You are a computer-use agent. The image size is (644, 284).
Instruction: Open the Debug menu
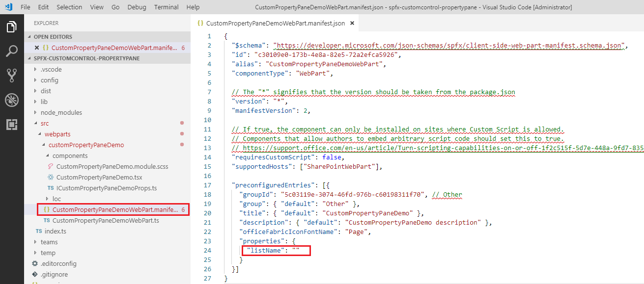(137, 7)
